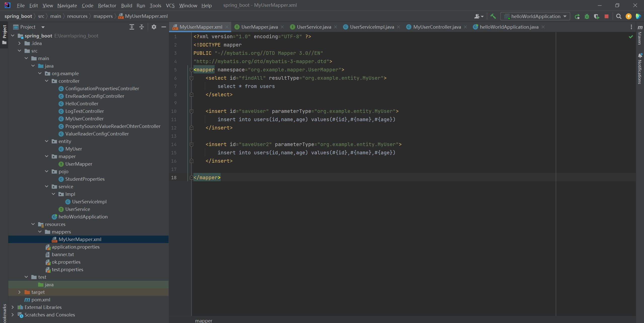Click Expand All icon in Project panel
The height and width of the screenshot is (323, 644).
[x=132, y=27]
